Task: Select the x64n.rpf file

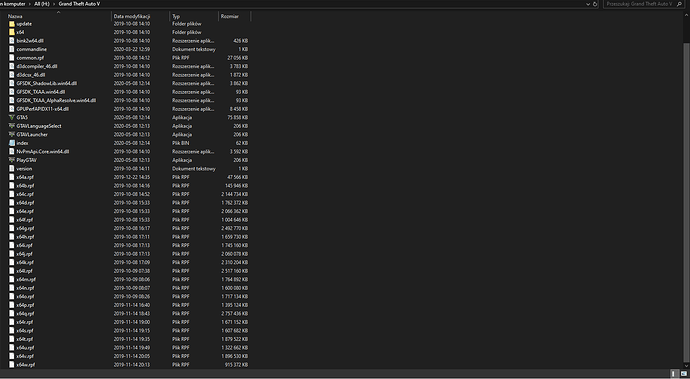Action: pyautogui.click(x=25, y=288)
